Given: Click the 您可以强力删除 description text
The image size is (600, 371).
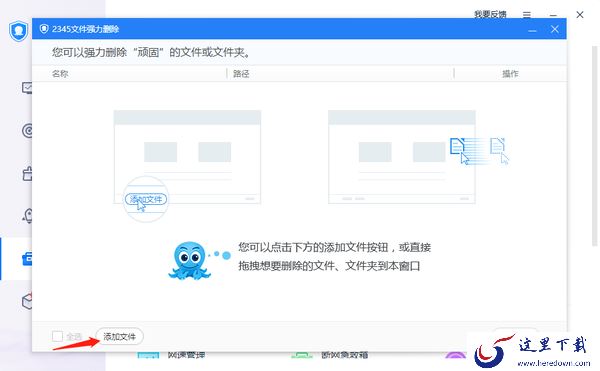Looking at the screenshot, I should pos(151,52).
